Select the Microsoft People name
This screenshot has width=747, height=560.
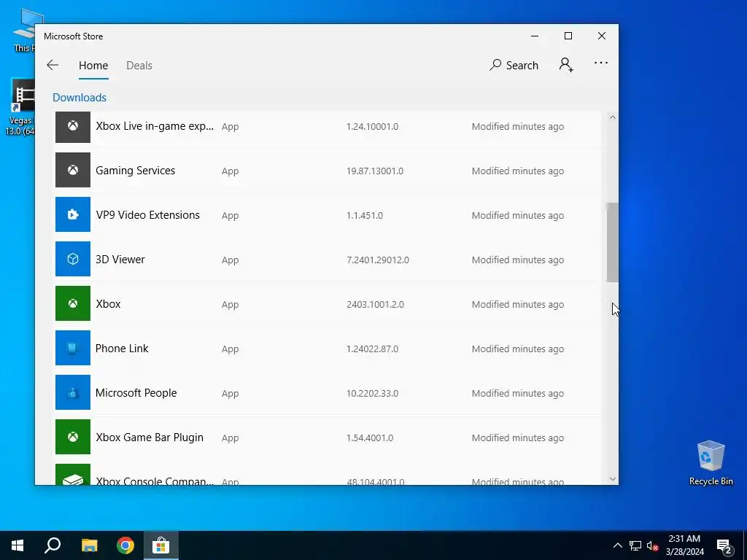point(136,393)
